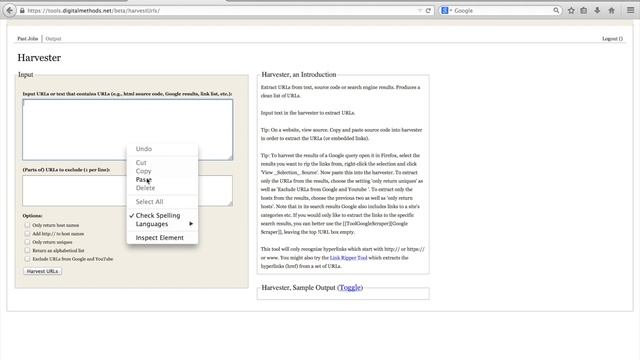Click the Toggle link for Sample Output

[x=350, y=287]
